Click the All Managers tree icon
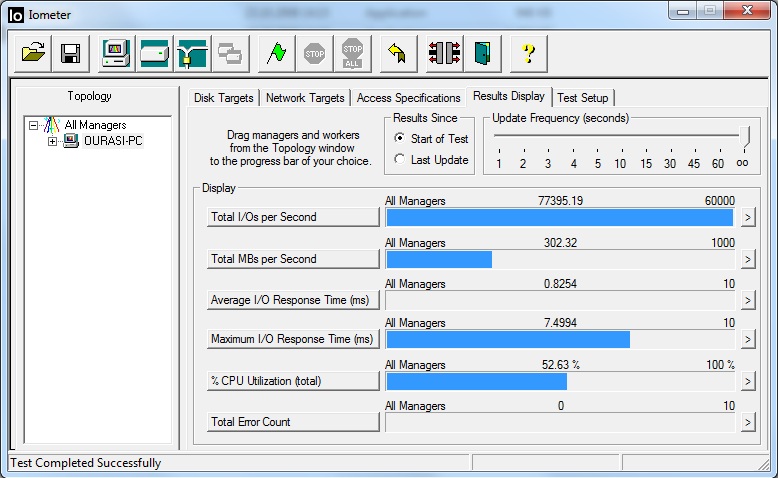Image resolution: width=779 pixels, height=478 pixels. tap(51, 125)
